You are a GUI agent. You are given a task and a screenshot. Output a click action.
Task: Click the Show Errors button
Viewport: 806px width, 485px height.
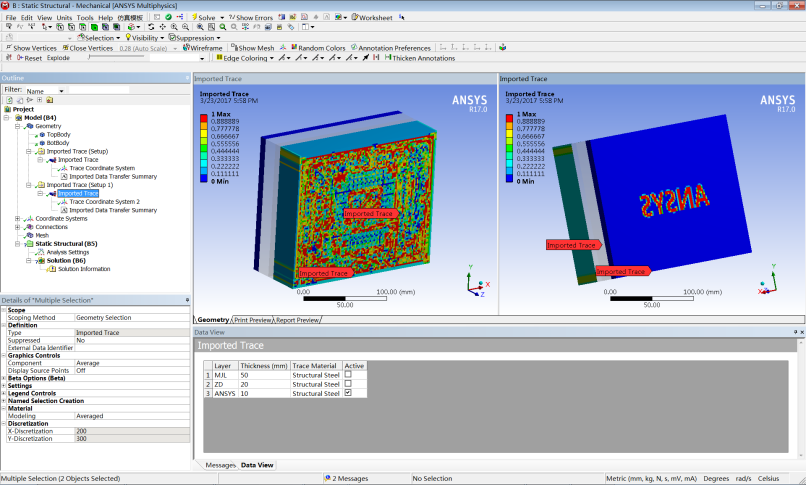[251, 17]
